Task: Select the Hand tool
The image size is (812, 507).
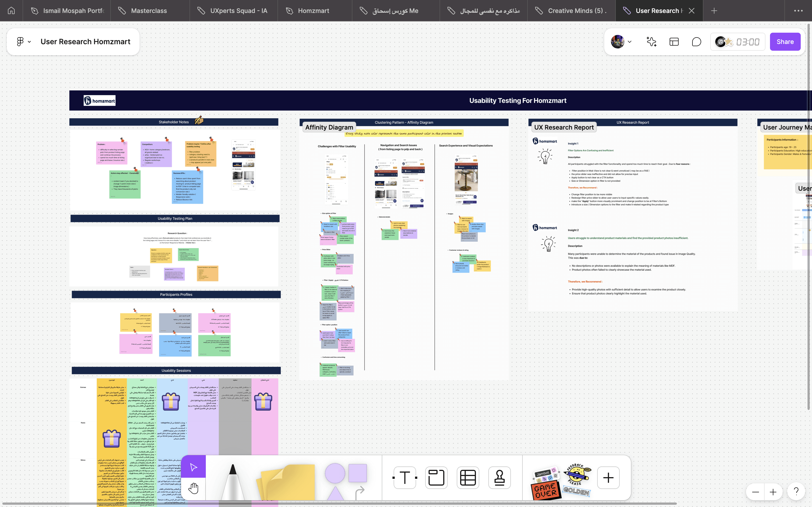Action: tap(193, 489)
